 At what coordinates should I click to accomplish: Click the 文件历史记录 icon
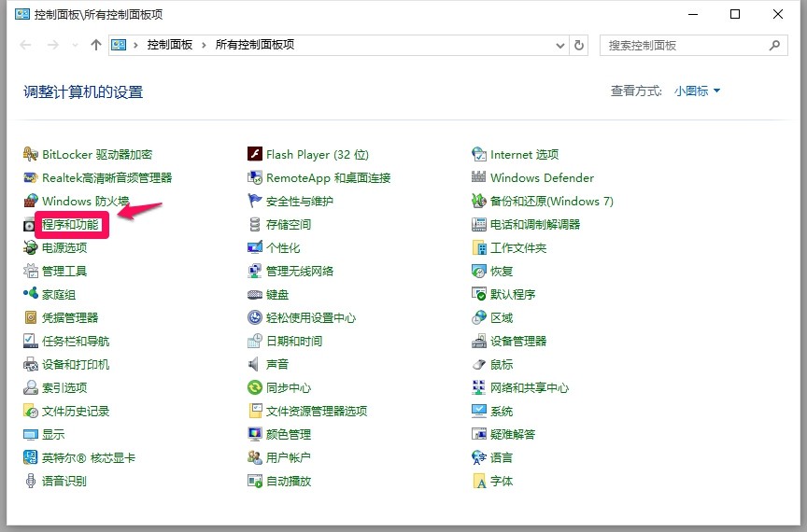[31, 411]
